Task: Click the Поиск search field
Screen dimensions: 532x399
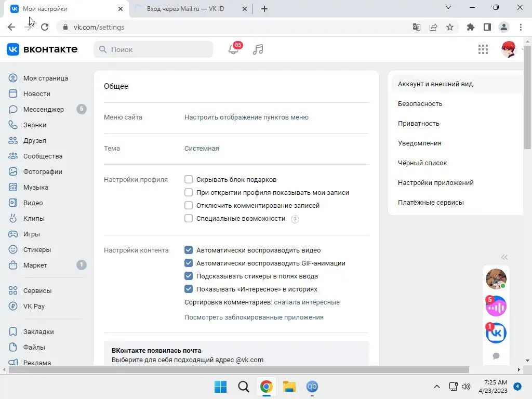Action: point(153,49)
